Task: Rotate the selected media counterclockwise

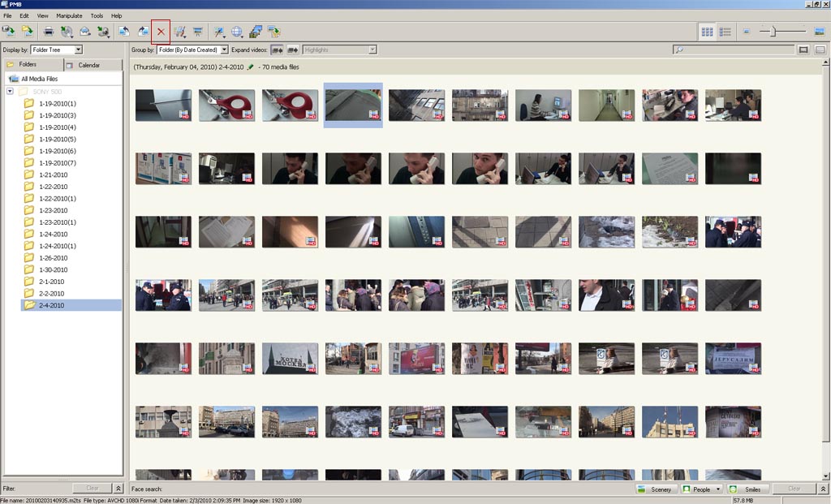Action: (x=123, y=32)
